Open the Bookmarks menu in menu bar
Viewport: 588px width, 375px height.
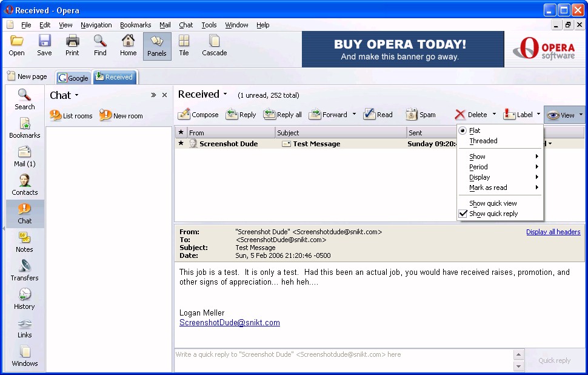(135, 25)
